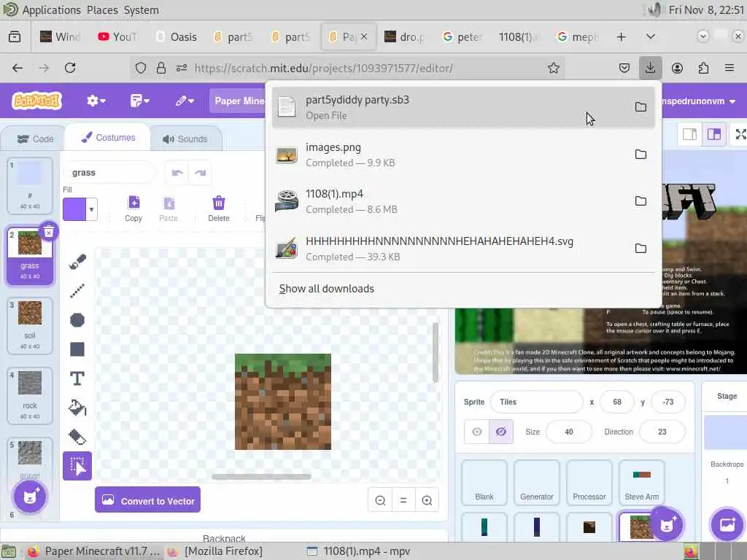Select the Circle tool
The width and height of the screenshot is (747, 560).
(x=77, y=320)
